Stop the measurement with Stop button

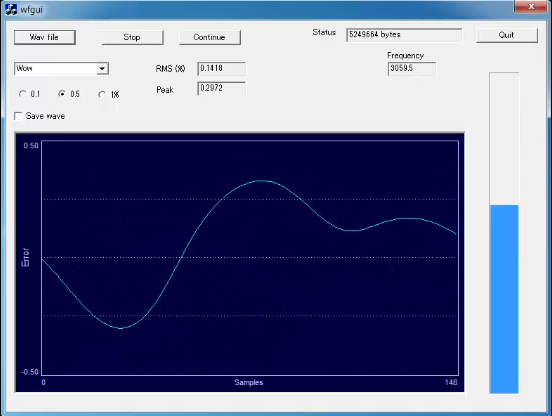[132, 37]
